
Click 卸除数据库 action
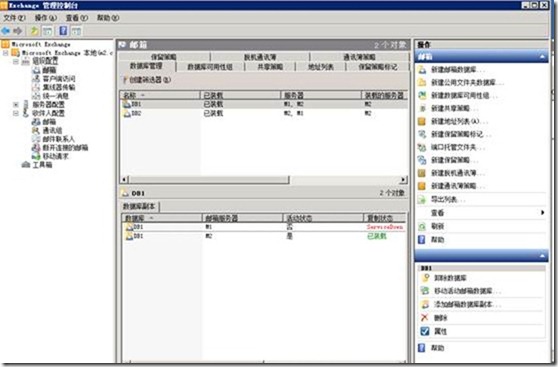450,278
